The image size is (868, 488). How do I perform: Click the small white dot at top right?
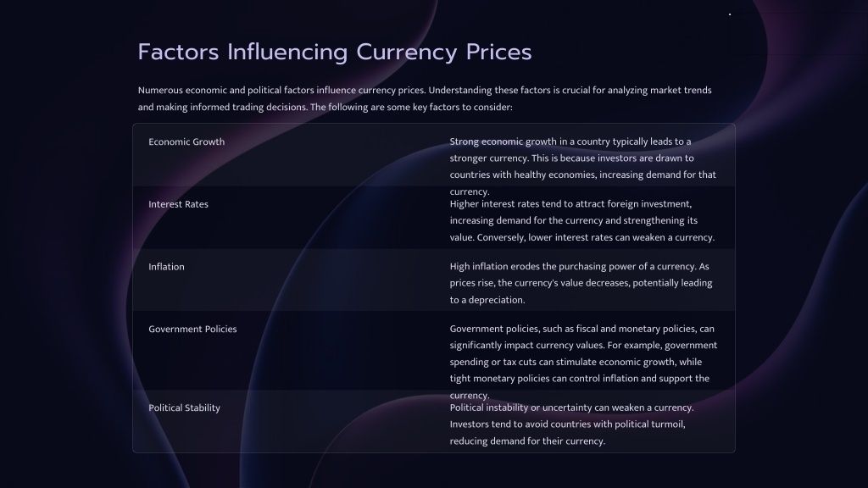click(x=730, y=14)
